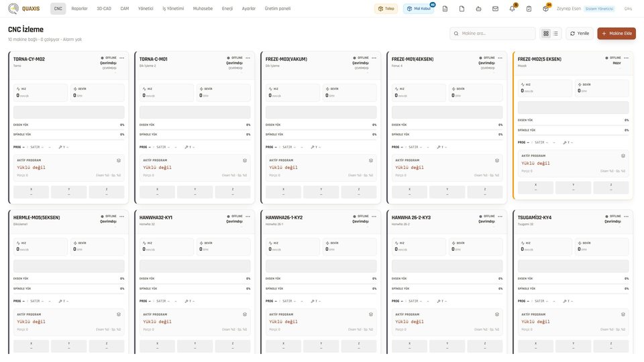Open the blank document icon in top bar

[462, 9]
